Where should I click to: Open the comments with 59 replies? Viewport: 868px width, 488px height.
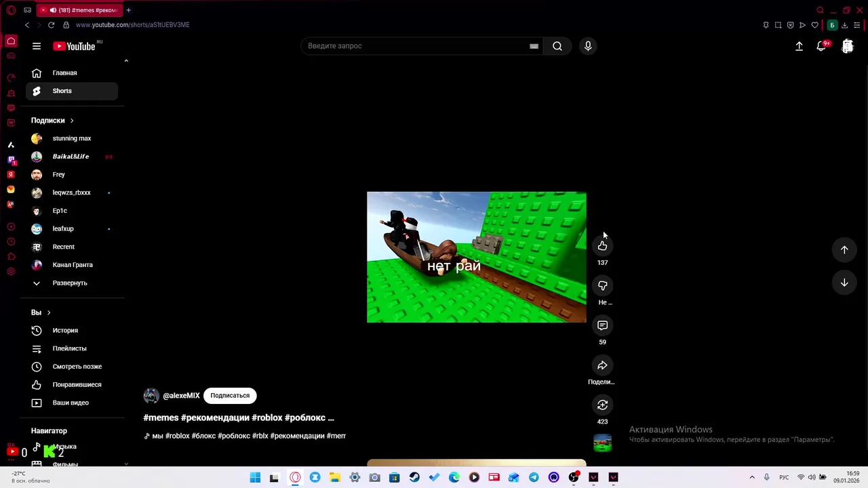[x=602, y=326]
